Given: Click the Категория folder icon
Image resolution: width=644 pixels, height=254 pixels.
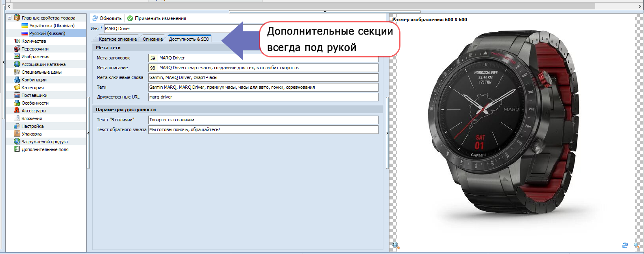Looking at the screenshot, I should pyautogui.click(x=17, y=88).
